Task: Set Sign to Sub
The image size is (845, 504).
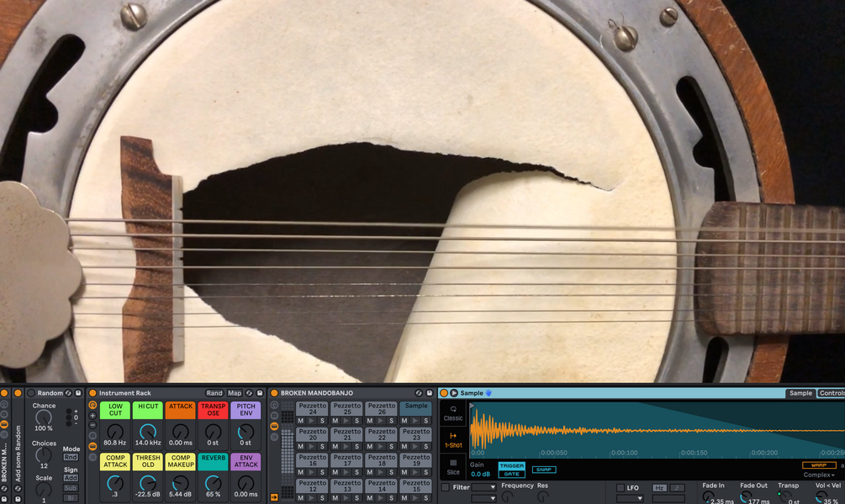Action: click(x=71, y=488)
